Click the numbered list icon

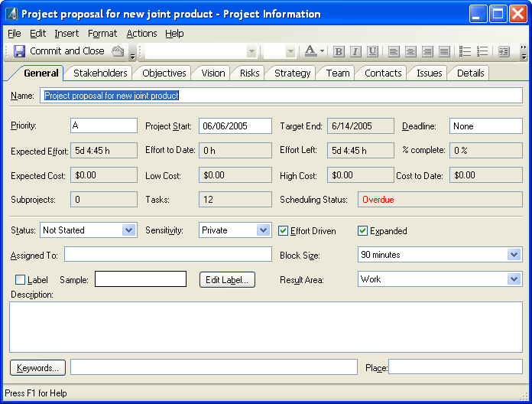pyautogui.click(x=482, y=51)
